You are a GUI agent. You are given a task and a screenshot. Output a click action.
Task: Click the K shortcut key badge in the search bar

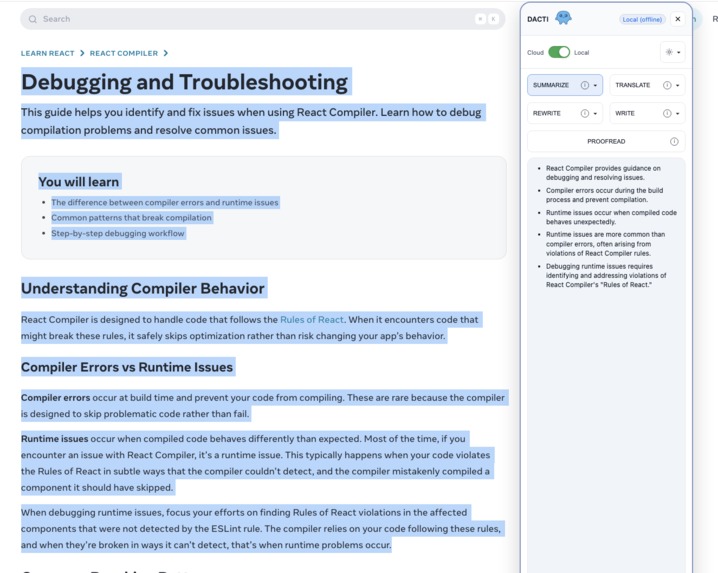(x=493, y=19)
